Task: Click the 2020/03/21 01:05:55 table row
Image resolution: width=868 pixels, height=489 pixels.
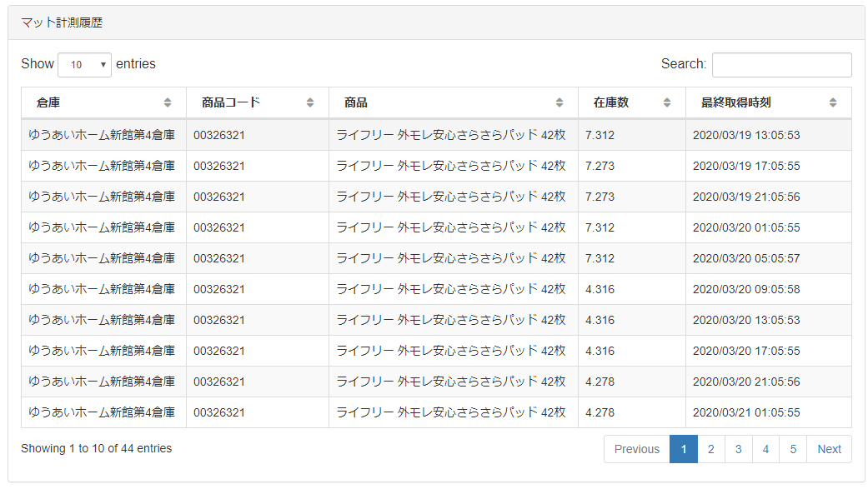Action: coord(436,412)
